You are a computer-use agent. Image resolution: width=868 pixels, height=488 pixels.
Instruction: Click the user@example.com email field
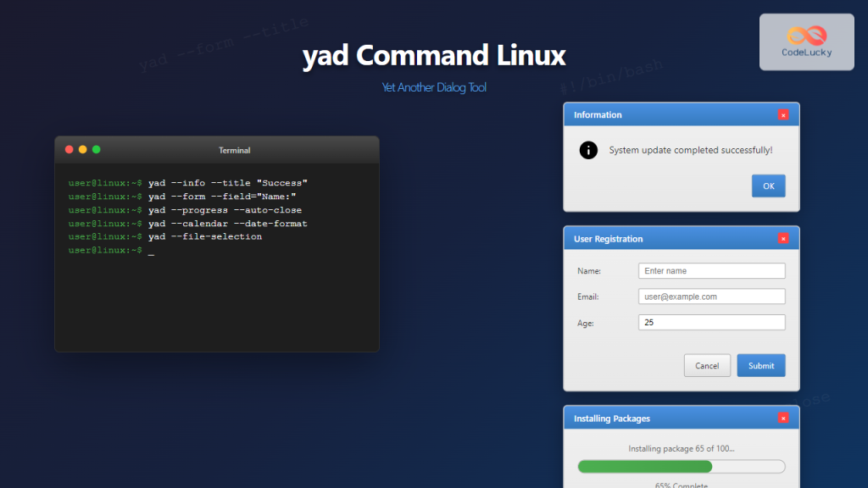tap(711, 297)
